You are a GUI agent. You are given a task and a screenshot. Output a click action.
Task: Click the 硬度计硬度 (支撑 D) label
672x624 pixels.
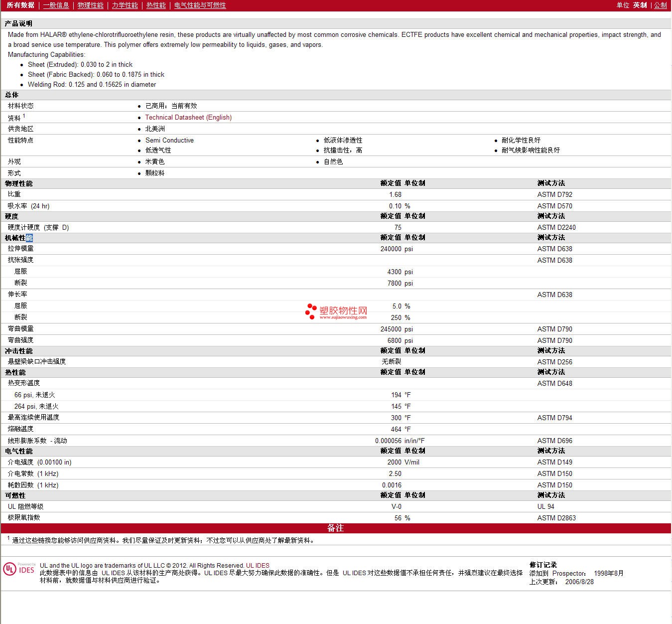[x=38, y=227]
